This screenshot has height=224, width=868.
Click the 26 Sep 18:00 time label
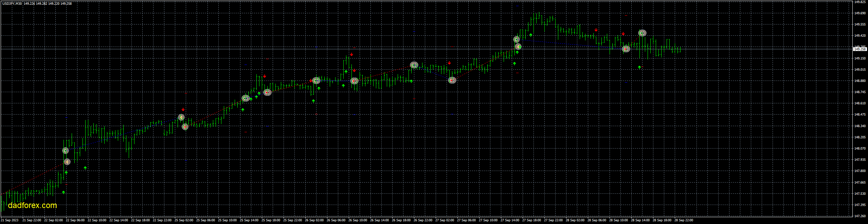click(401, 220)
